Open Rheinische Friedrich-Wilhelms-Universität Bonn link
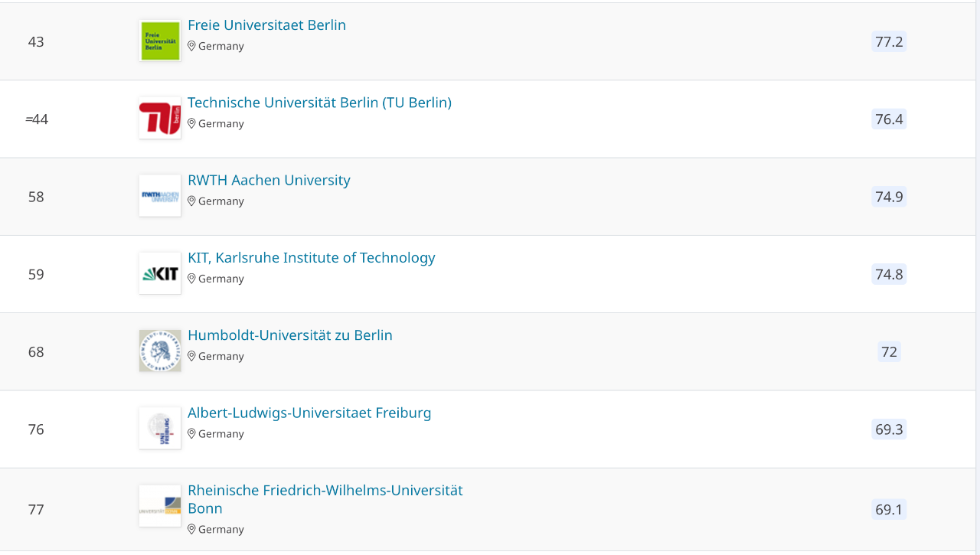This screenshot has height=555, width=980. tap(325, 499)
